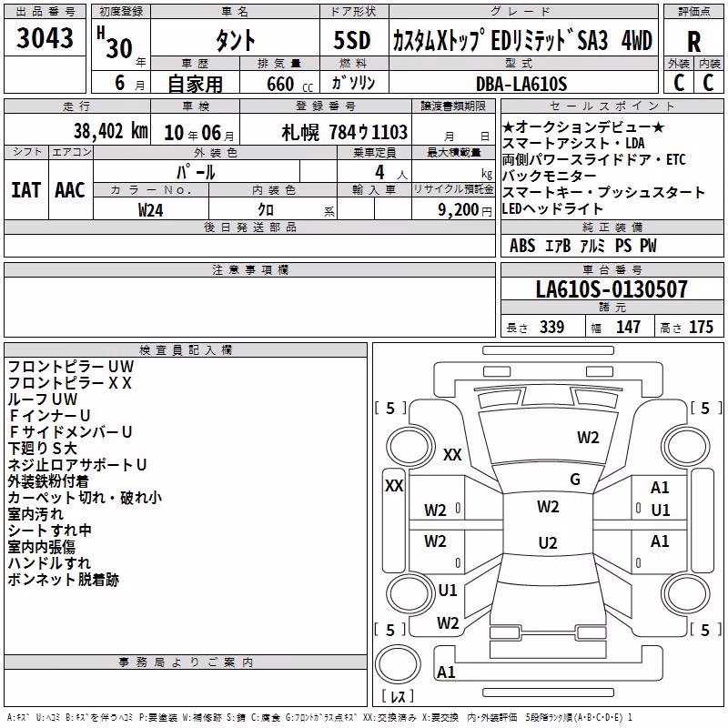Select chassis number LA610S-0130507
Image resolution: width=728 pixels, height=728 pixels.
[612, 289]
